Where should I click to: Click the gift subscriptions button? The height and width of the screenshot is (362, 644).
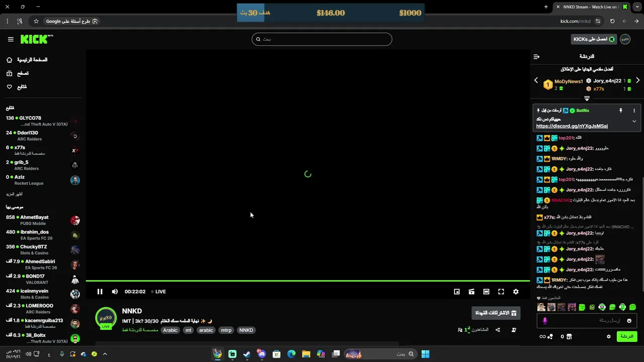click(496, 313)
